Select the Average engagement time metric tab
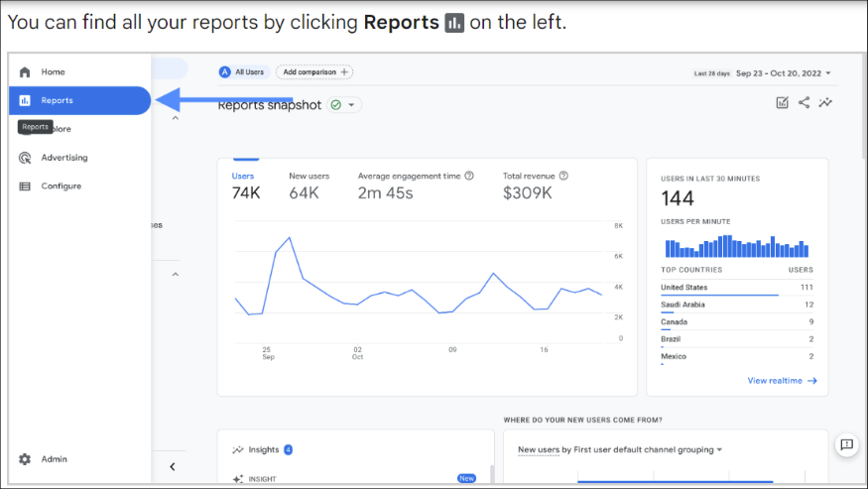Image resolution: width=868 pixels, height=489 pixels. coord(416,187)
